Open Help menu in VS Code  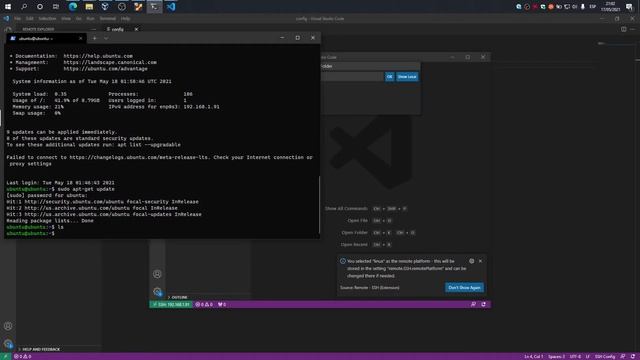click(125, 18)
